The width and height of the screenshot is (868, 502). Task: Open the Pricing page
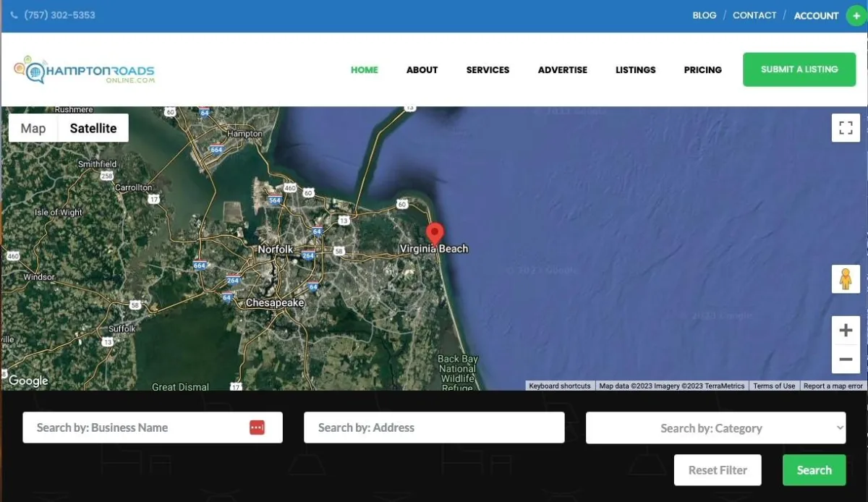tap(703, 70)
